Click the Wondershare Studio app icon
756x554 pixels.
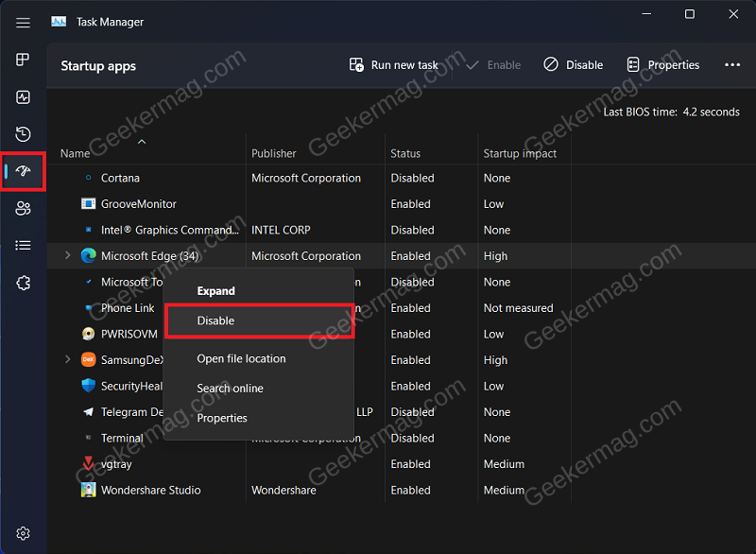point(88,490)
